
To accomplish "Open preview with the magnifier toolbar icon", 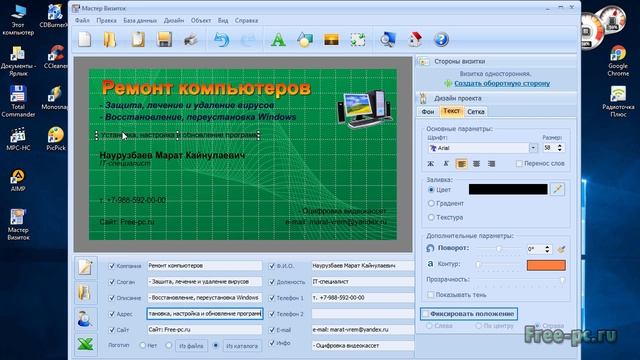I will point(387,40).
